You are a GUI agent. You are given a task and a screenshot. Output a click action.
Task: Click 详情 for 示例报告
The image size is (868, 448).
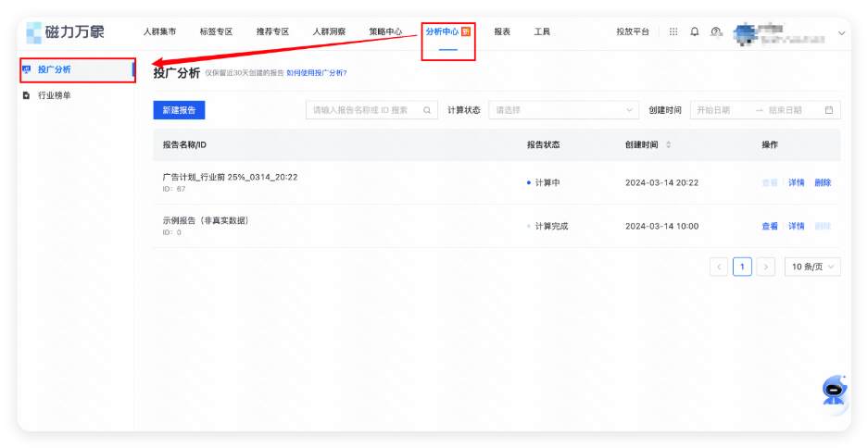pyautogui.click(x=796, y=226)
